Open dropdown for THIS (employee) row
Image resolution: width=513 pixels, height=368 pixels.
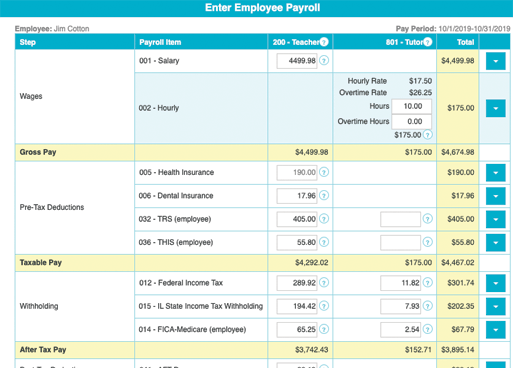point(496,243)
